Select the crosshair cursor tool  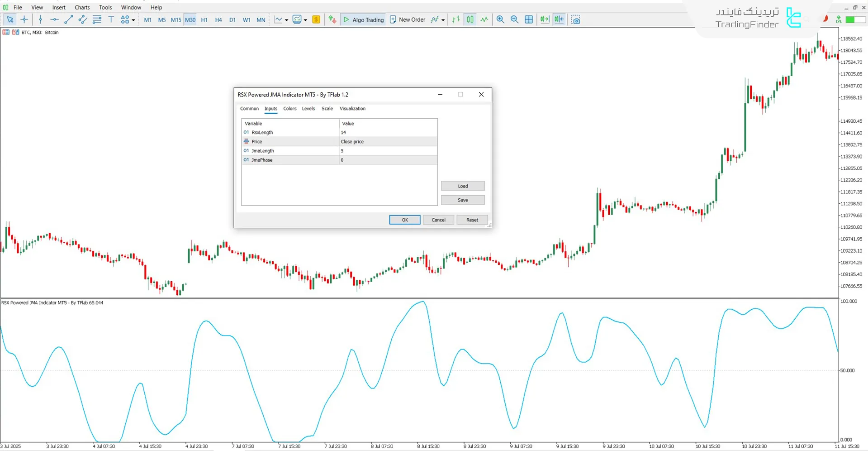pyautogui.click(x=24, y=19)
